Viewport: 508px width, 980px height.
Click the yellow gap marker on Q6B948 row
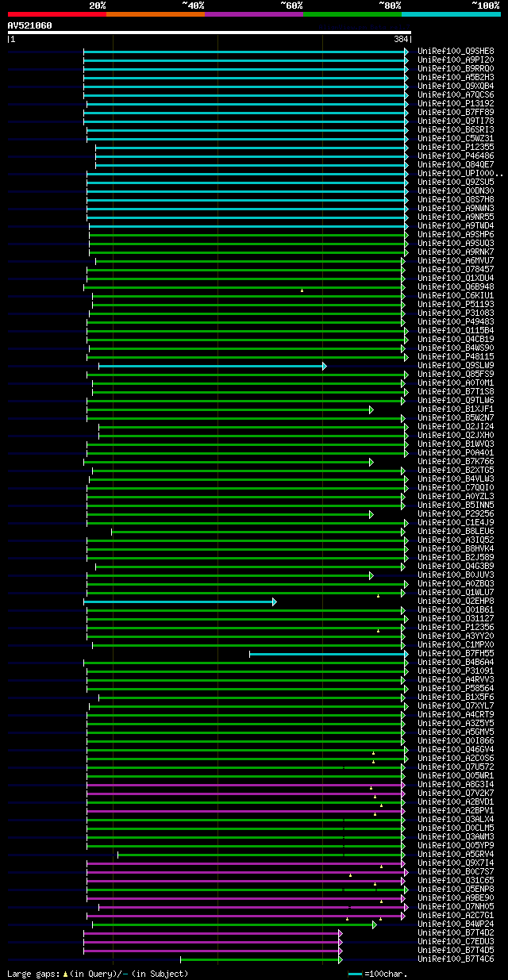point(302,290)
